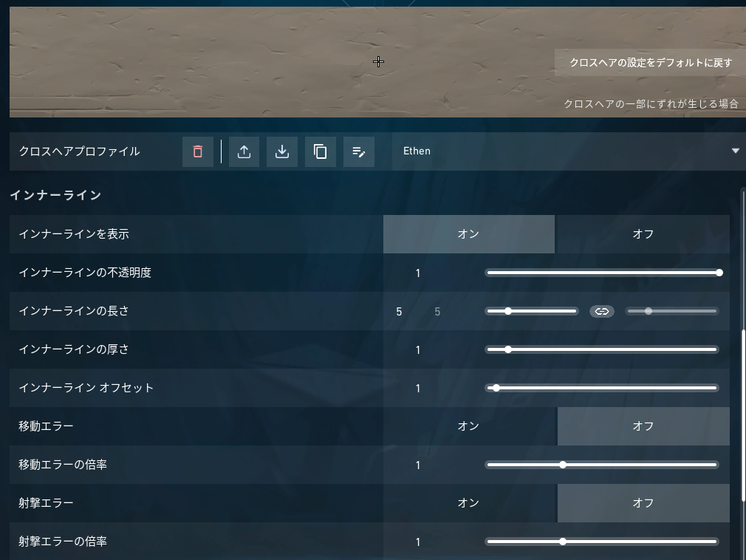Turn インナーラインを表示 to オフ
Image resolution: width=746 pixels, height=560 pixels.
coord(643,234)
